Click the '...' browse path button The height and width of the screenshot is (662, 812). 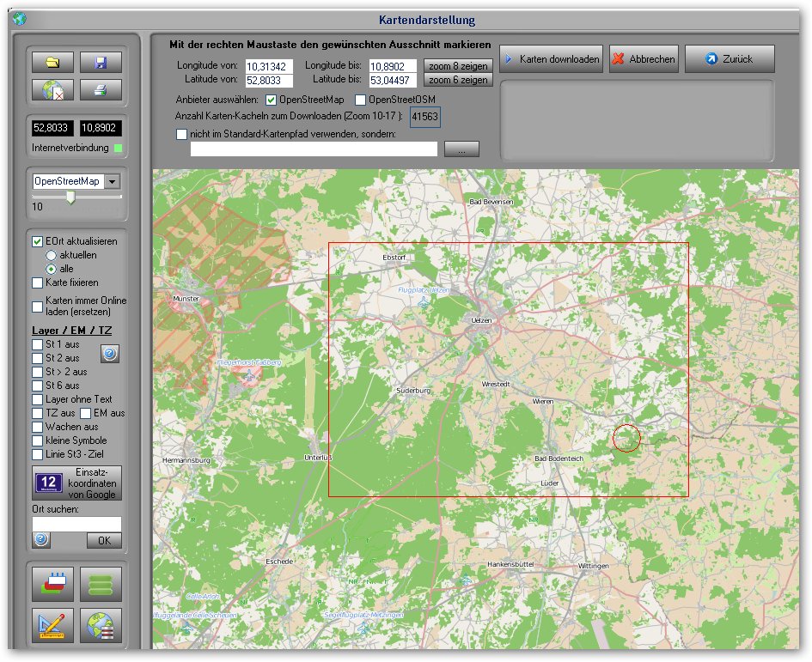[461, 149]
